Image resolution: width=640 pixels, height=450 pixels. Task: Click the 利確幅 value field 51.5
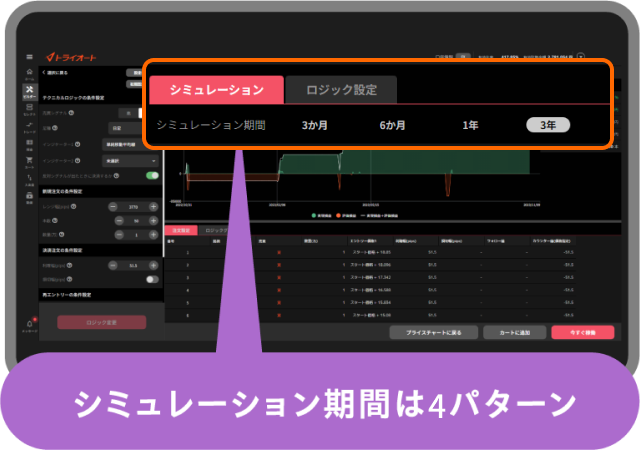[133, 266]
